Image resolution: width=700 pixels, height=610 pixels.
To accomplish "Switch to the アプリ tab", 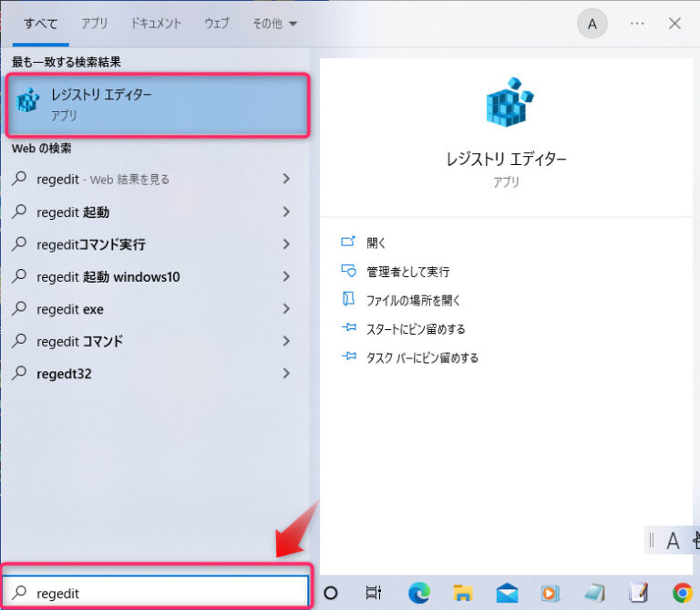I will (x=94, y=24).
